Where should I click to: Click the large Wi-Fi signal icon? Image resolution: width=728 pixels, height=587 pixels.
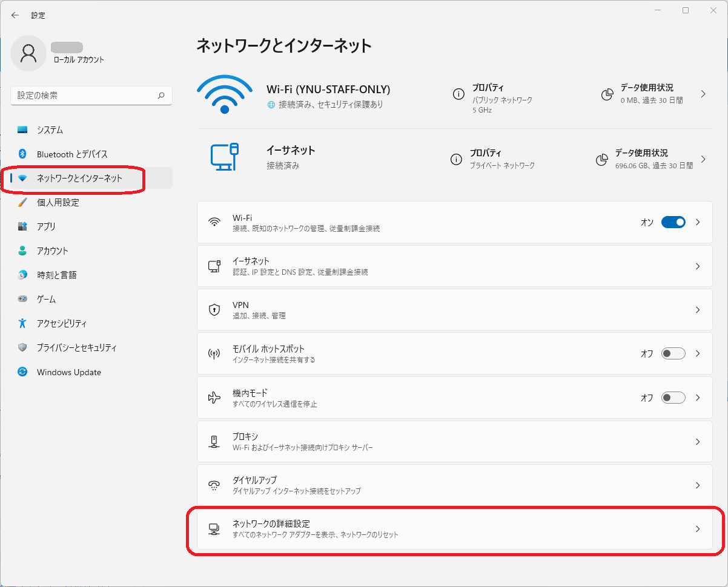pos(225,94)
